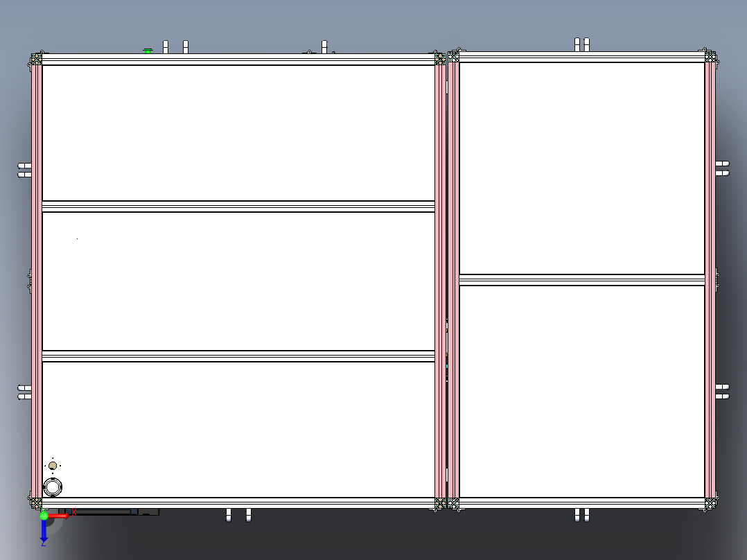Select the far-left pink vertical profile
747x560 pixels.
(x=37, y=281)
